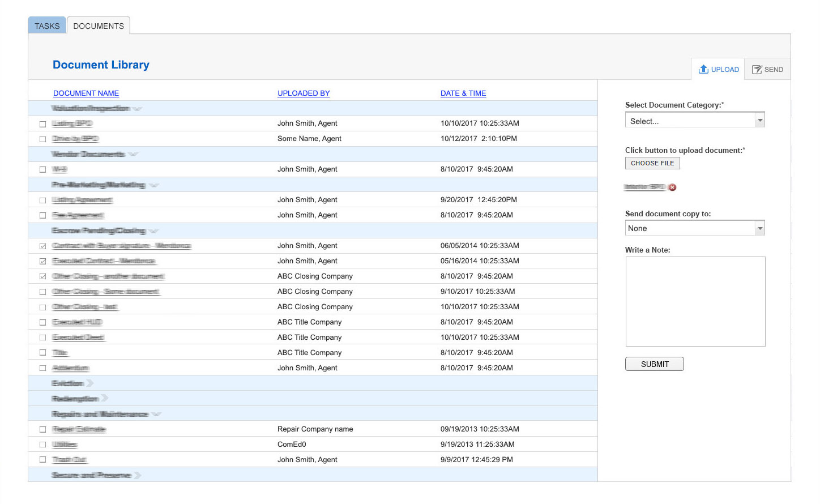Collapse the Valuation/Inspection section chevron
Viewport: 820px width, 504px height.
137,108
